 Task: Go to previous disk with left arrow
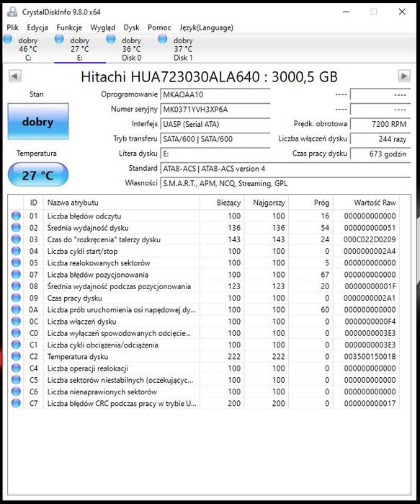pyautogui.click(x=15, y=76)
